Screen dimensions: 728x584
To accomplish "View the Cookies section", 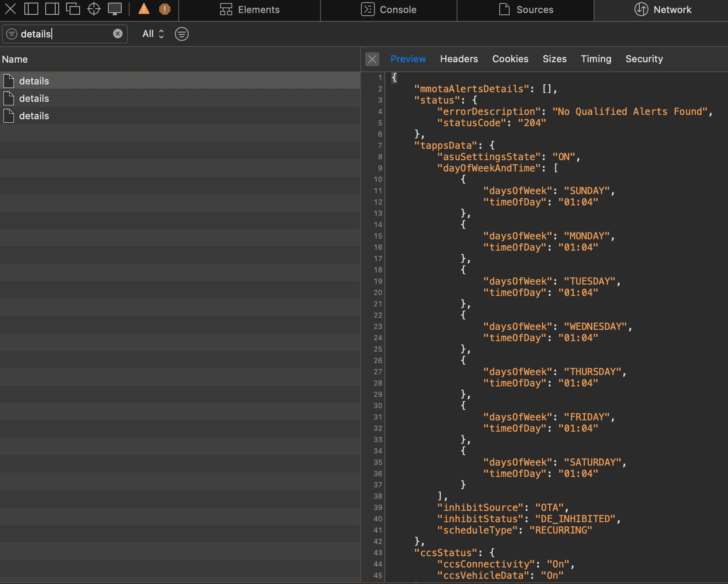I will click(510, 59).
